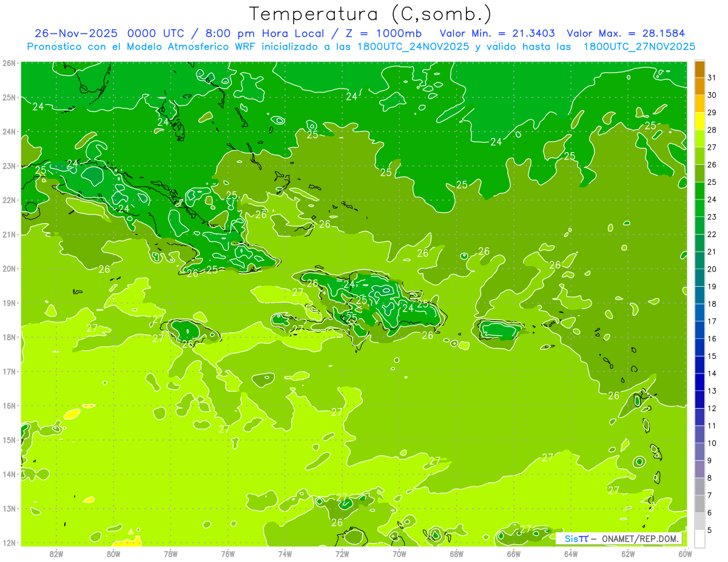Click the 'Temperatura (C,somb.)' title
The image size is (728, 562).
(371, 14)
